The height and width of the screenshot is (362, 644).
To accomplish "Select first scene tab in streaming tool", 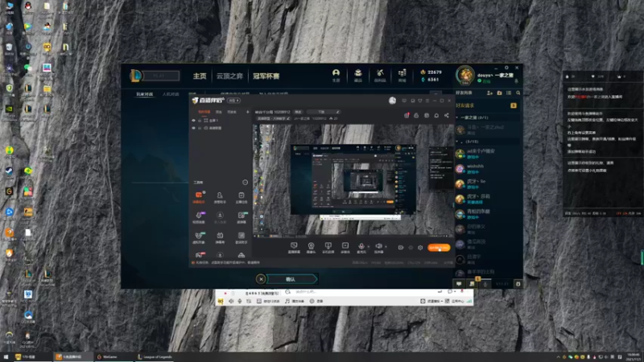I will (x=204, y=112).
